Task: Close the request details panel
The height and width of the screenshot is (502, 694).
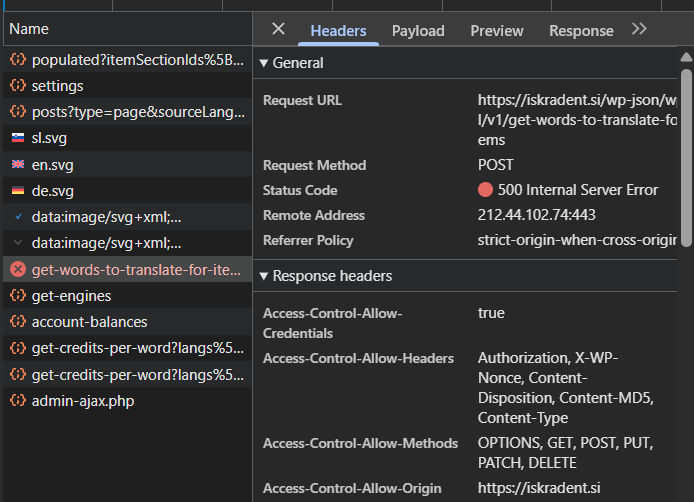Action: [x=279, y=30]
